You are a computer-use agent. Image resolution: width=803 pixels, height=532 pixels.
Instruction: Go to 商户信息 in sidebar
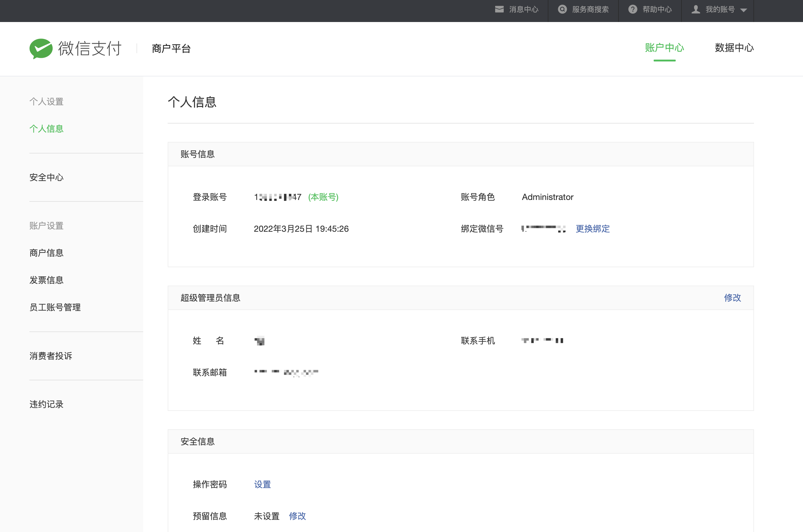point(47,253)
